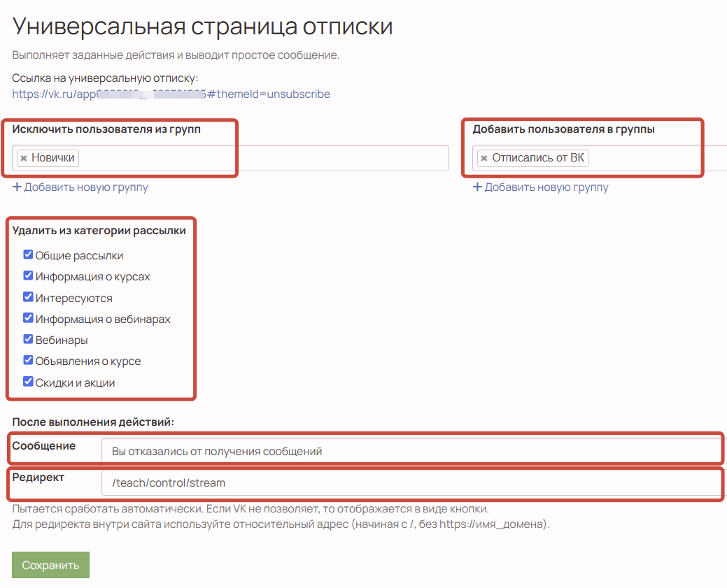
Task: Click Вебинары label text
Action: pyautogui.click(x=62, y=340)
